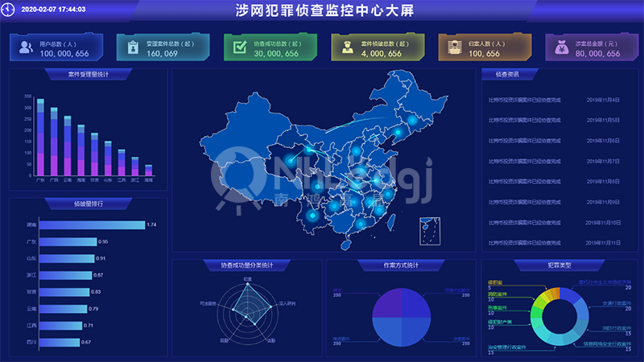The image size is (644, 362).
Task: Open the news item dated 2019年11月5日
Action: pyautogui.click(x=554, y=120)
